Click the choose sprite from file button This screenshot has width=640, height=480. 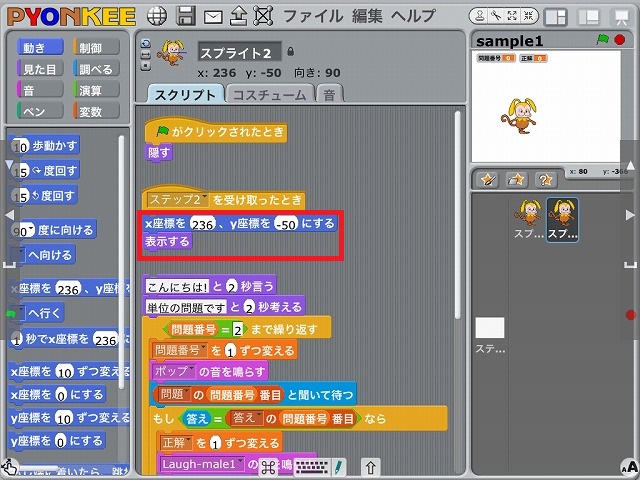click(x=516, y=179)
